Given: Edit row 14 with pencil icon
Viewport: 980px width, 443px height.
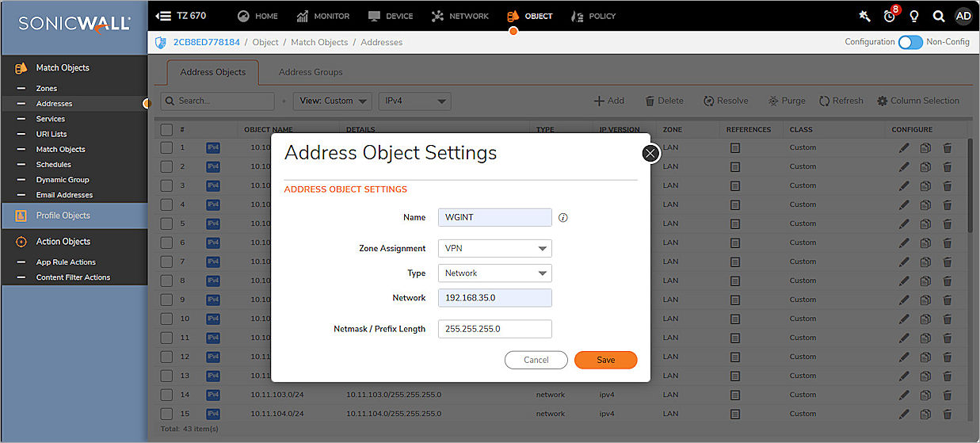Looking at the screenshot, I should [x=904, y=395].
